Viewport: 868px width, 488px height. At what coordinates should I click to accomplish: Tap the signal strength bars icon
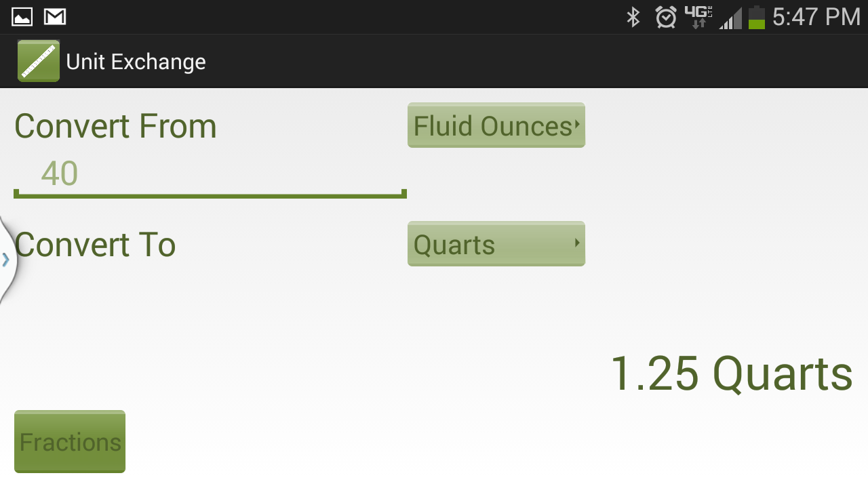[730, 18]
